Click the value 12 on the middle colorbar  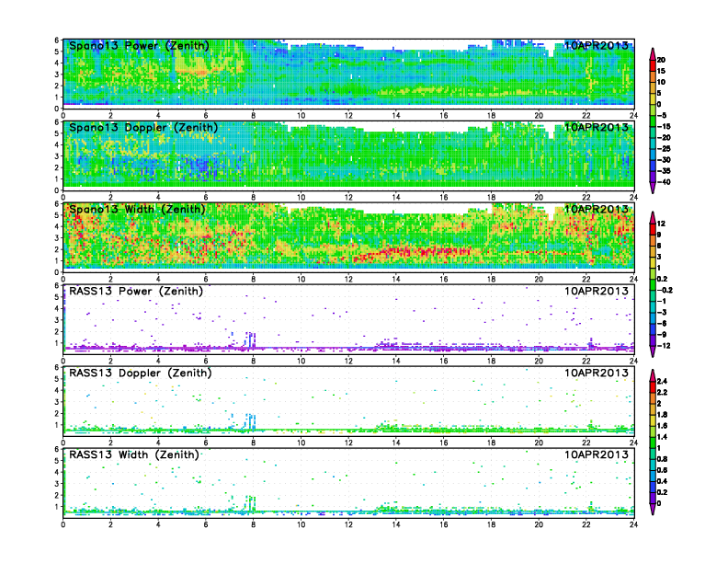point(661,224)
